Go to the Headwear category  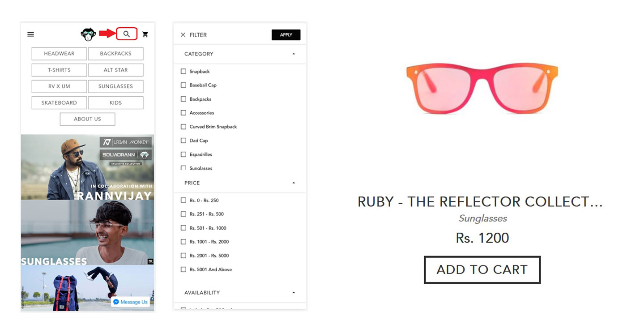tap(59, 54)
